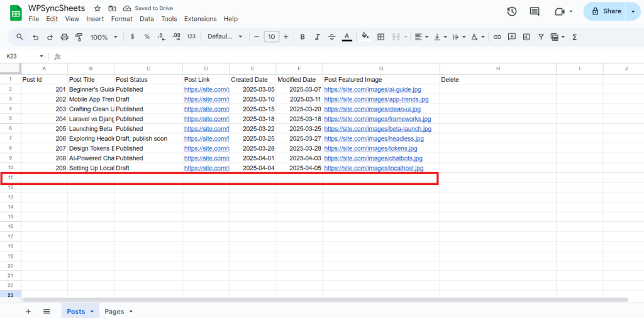Click the Move to folder icon
The width and height of the screenshot is (644, 318).
coord(112,8)
